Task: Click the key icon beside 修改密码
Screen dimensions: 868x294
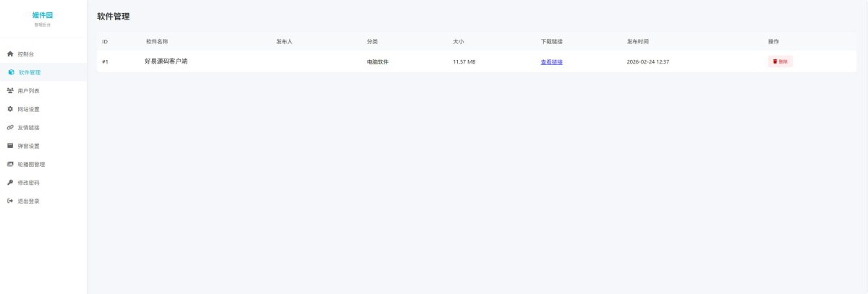Action: (x=10, y=183)
